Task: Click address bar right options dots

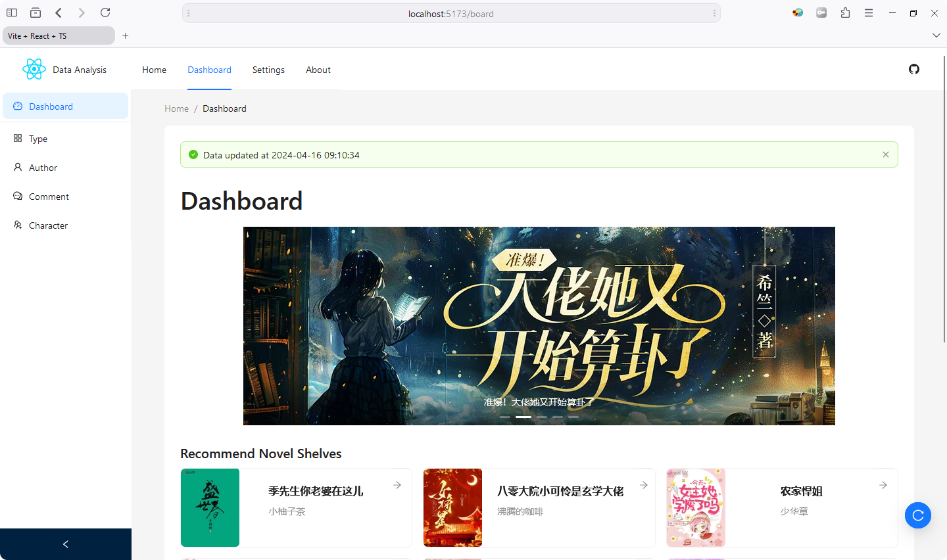Action: [714, 13]
